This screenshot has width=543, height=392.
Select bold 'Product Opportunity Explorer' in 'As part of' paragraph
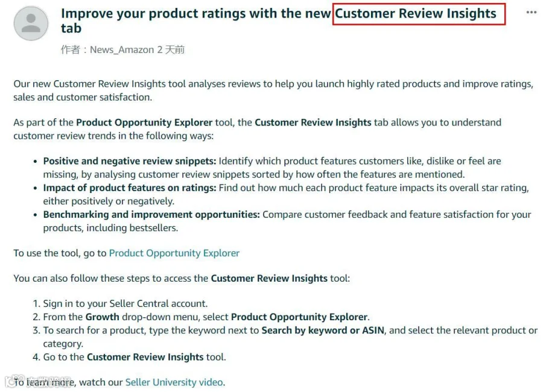144,122
